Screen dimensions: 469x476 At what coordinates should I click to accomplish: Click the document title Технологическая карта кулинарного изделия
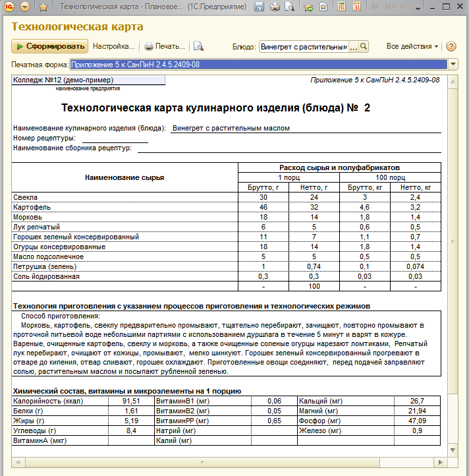pos(215,107)
